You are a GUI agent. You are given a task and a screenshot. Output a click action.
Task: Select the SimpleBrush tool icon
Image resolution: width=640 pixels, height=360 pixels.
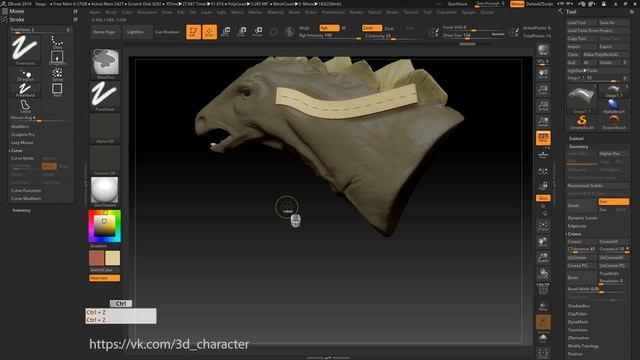582,122
